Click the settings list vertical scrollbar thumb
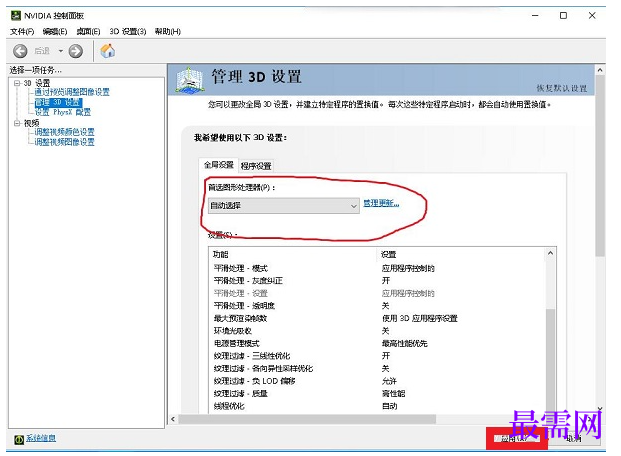 click(551, 361)
